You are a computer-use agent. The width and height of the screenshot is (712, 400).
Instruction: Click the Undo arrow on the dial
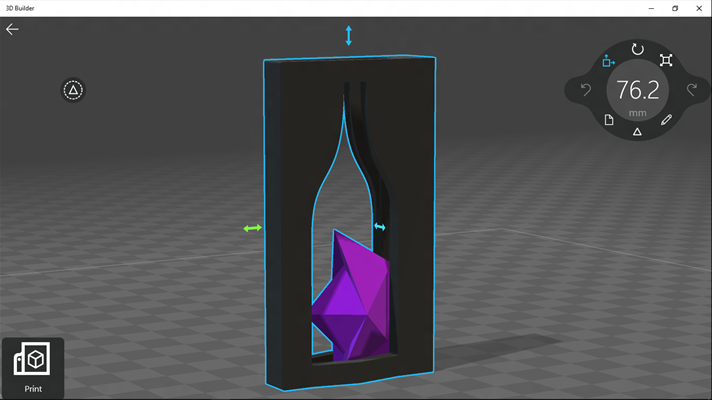click(x=586, y=90)
